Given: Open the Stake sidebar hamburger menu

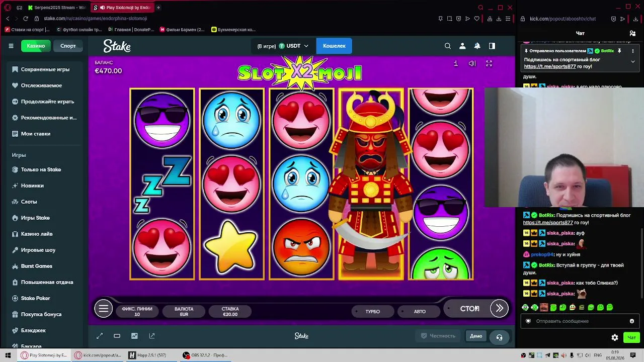Looking at the screenshot, I should tap(11, 46).
